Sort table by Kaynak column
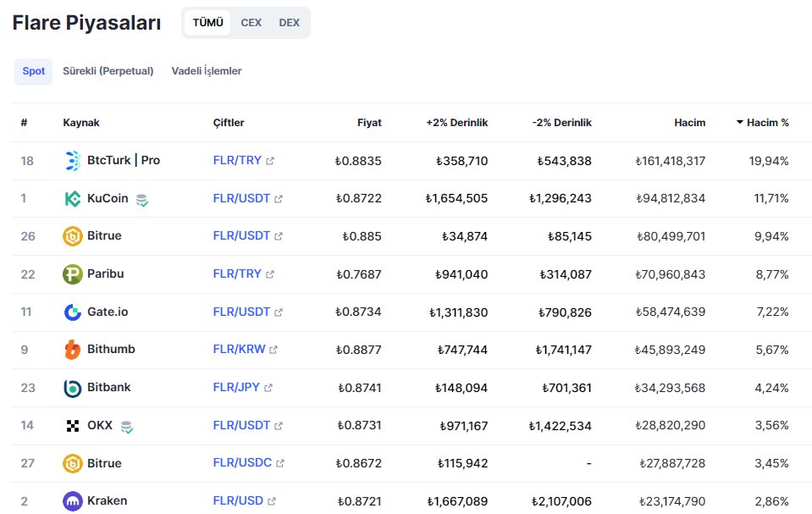 (81, 123)
